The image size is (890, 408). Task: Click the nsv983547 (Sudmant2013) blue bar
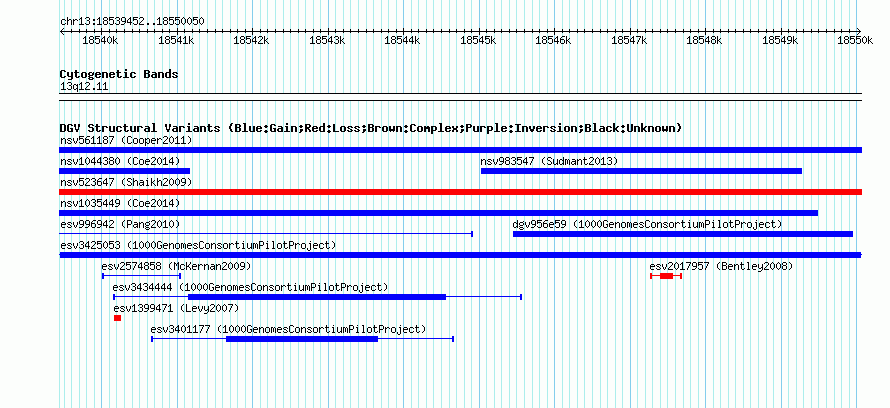coord(641,171)
